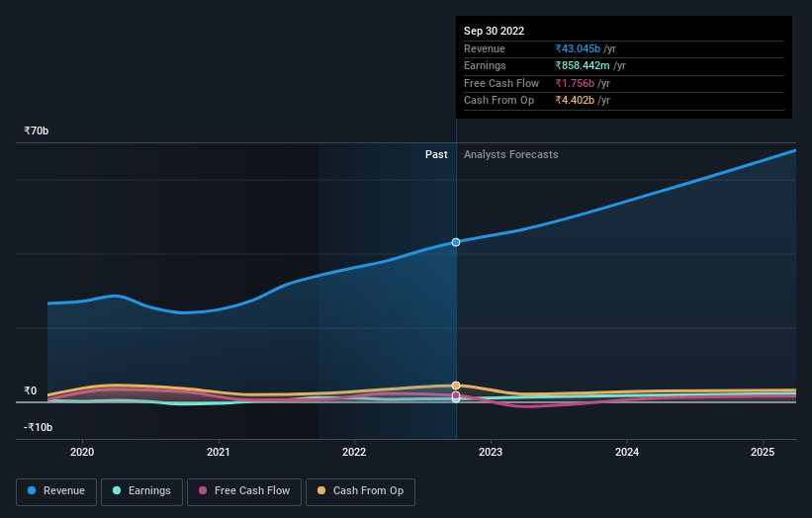Select the 2021 x-axis label
Viewport: 812px width, 518px height.
[x=218, y=452]
